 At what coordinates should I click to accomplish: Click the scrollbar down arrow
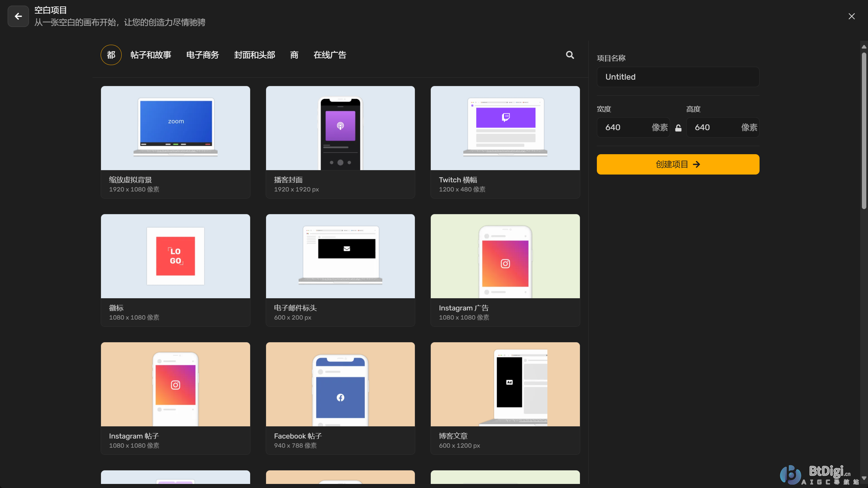(864, 478)
